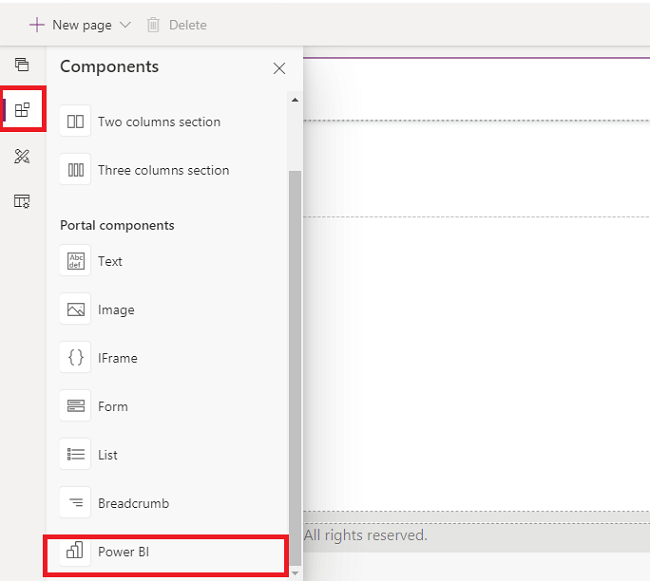
Task: Click the Image component icon
Action: [x=75, y=310]
